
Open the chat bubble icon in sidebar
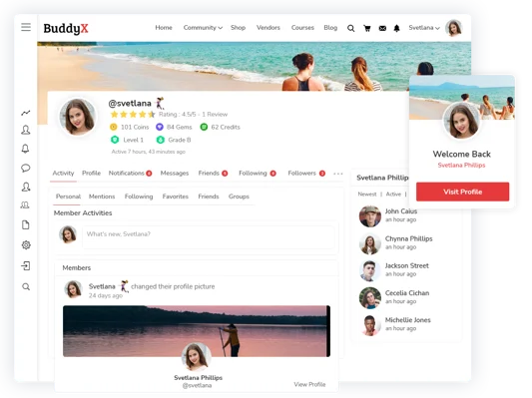click(x=25, y=168)
